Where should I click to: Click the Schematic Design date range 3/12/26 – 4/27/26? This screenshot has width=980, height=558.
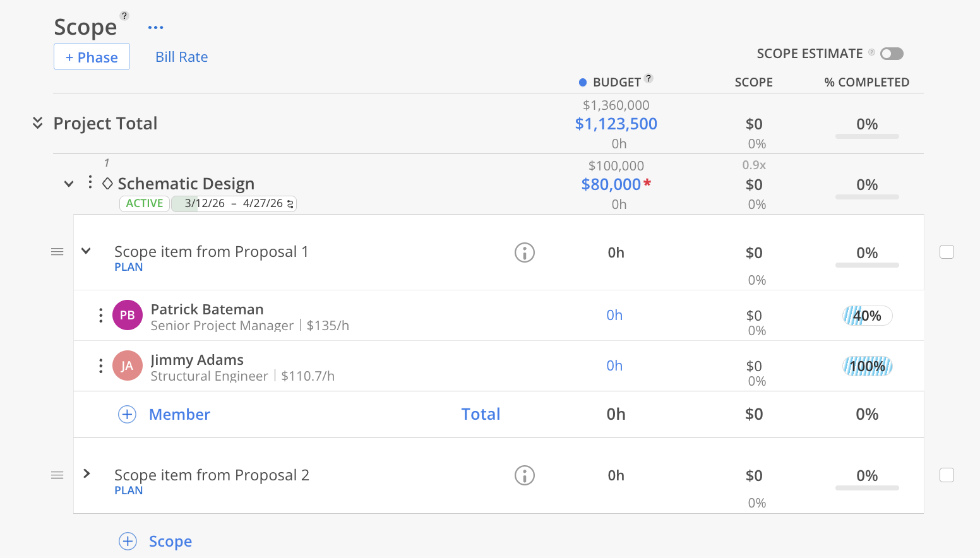click(234, 204)
